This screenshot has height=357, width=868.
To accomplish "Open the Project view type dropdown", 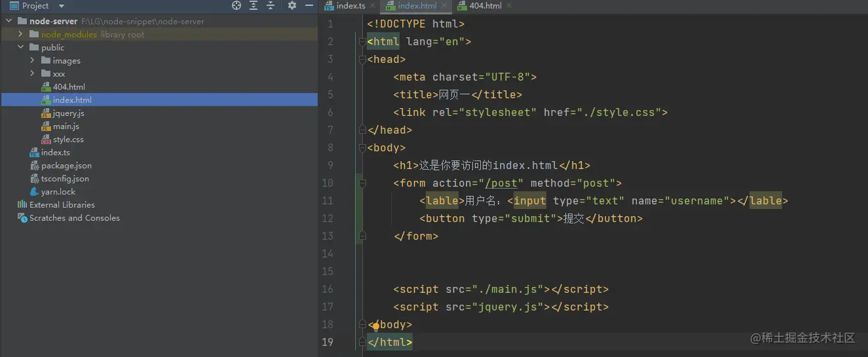I will [x=62, y=6].
